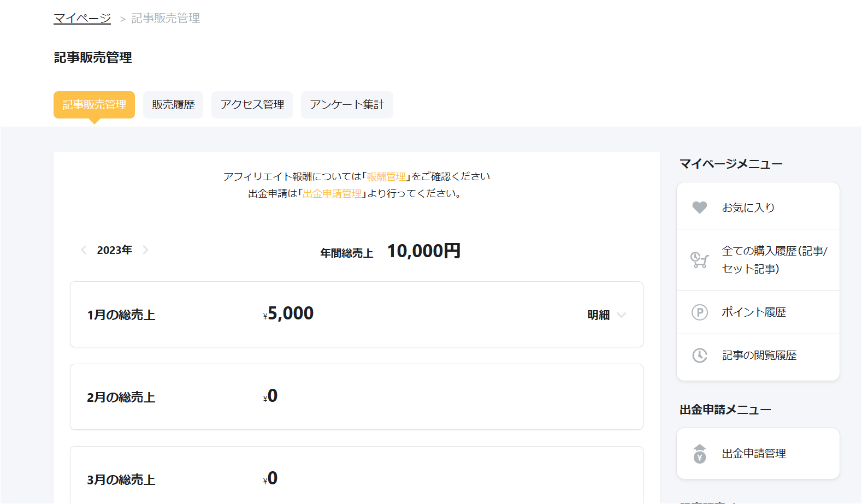Image resolution: width=862 pixels, height=504 pixels.
Task: Open the 出金申請管理 inline link
Action: coord(332,194)
